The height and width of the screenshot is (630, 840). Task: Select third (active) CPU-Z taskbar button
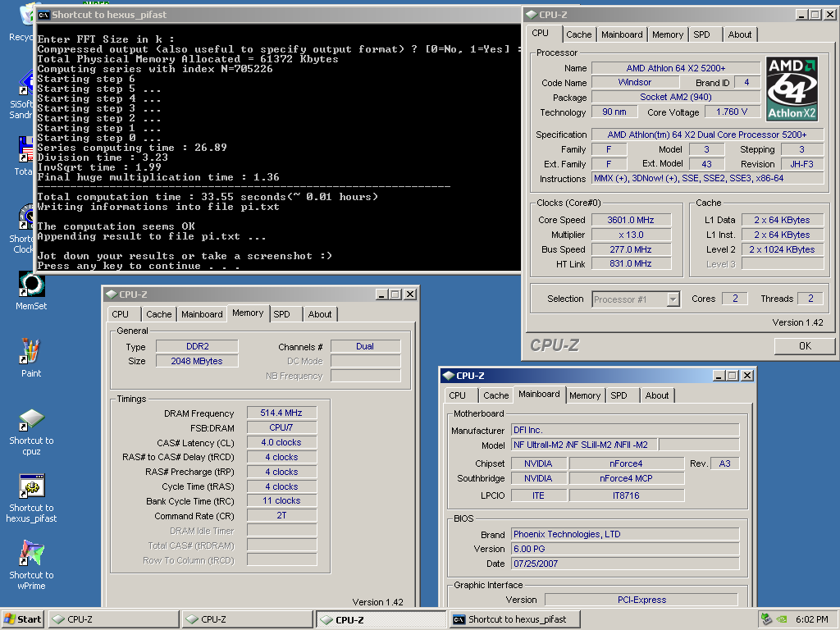[381, 619]
